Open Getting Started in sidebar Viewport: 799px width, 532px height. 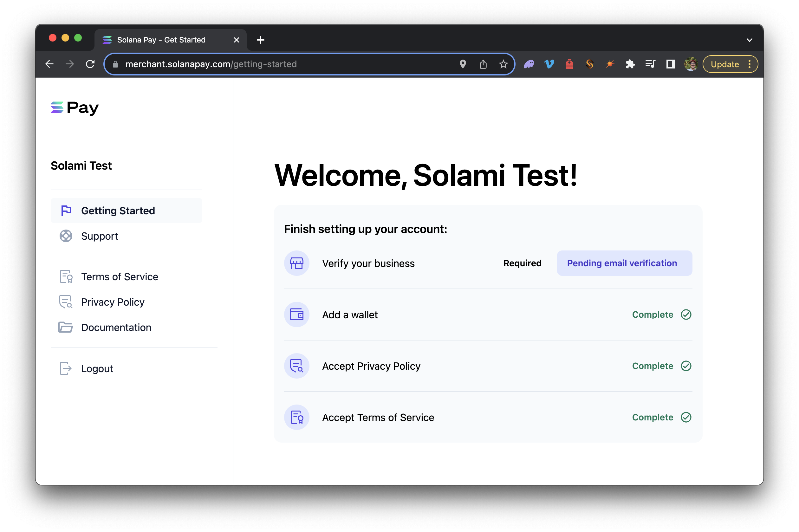(127, 211)
